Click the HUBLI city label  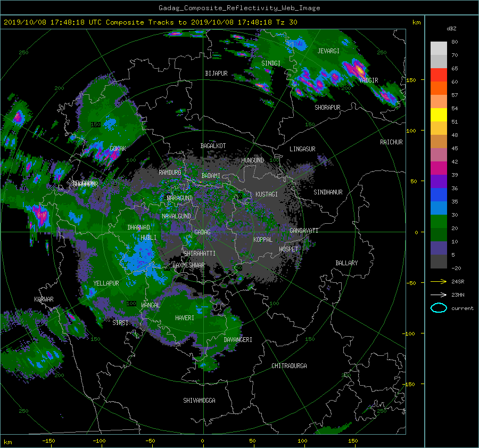tap(148, 238)
